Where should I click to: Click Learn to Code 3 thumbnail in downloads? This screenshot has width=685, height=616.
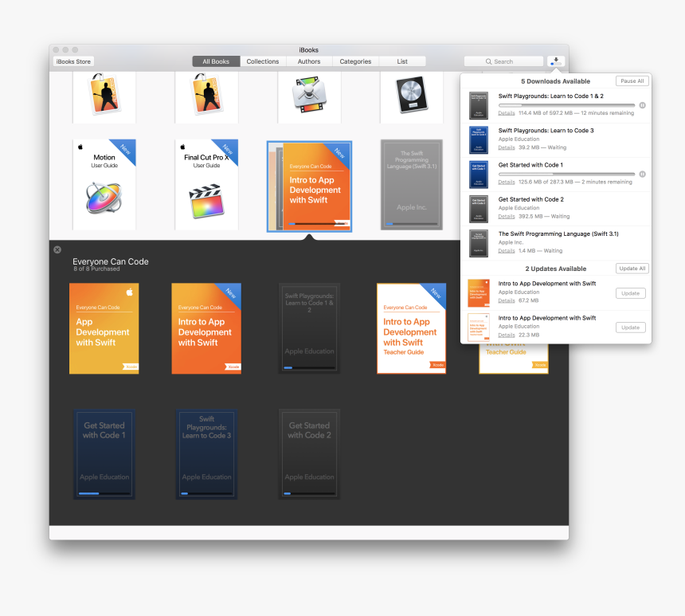tap(479, 140)
